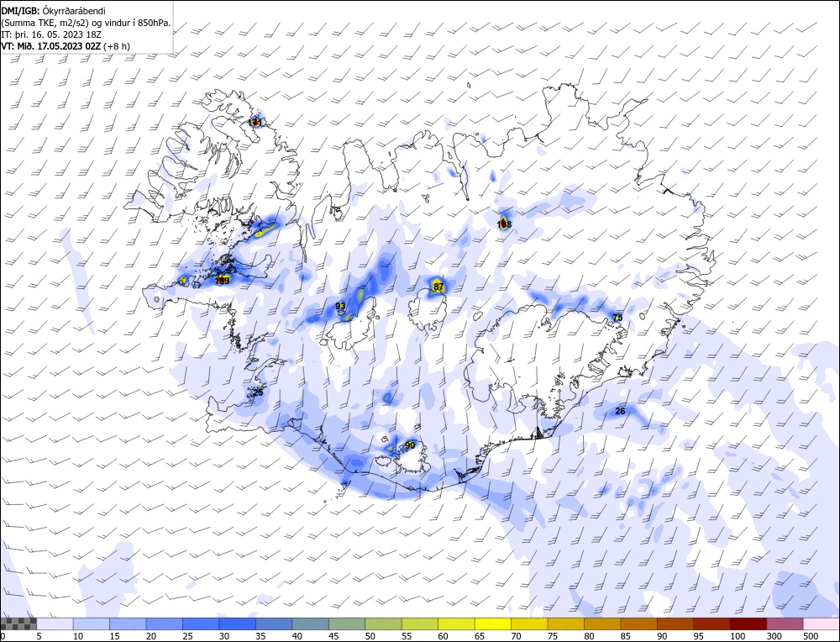Screen dimensions: 840x642
Task: Click the grey-blue legend swatch between 35 and 40
Action: click(274, 624)
